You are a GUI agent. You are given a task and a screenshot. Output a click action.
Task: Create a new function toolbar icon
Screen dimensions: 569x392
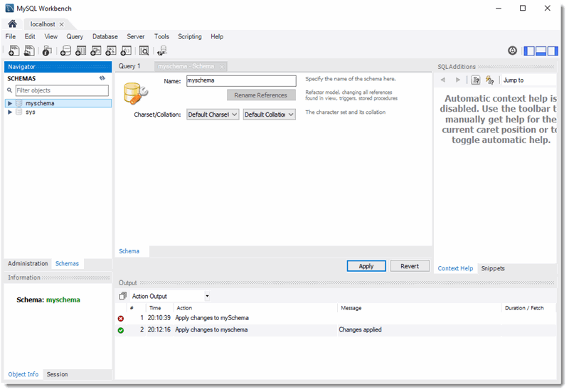coord(126,51)
